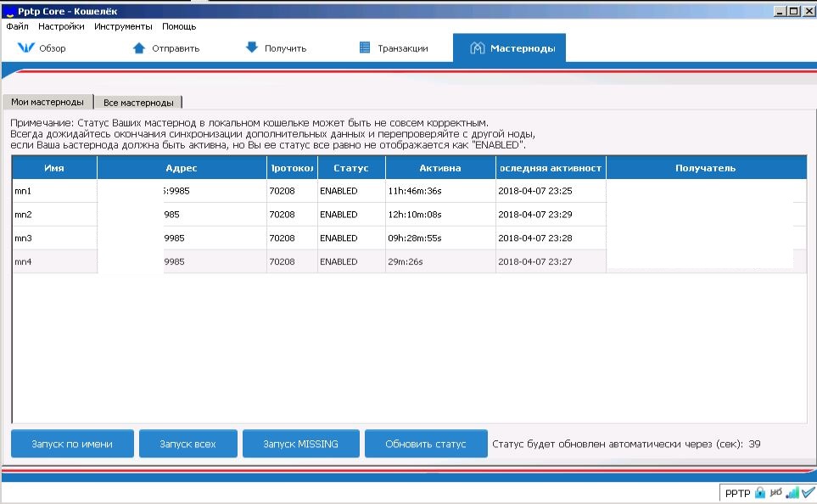Click the active time 11h:46m:36s
Screen dimensions: 817x504
pyautogui.click(x=415, y=191)
